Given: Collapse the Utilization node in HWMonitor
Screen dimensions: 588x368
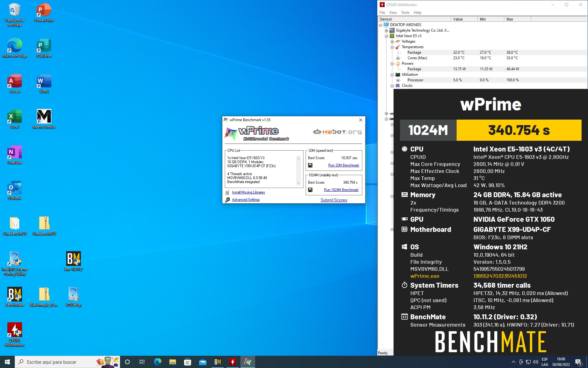Looking at the screenshot, I should [x=392, y=75].
